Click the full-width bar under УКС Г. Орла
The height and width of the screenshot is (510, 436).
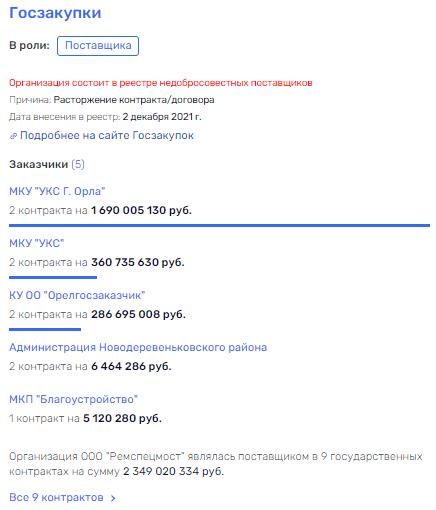pyautogui.click(x=219, y=226)
